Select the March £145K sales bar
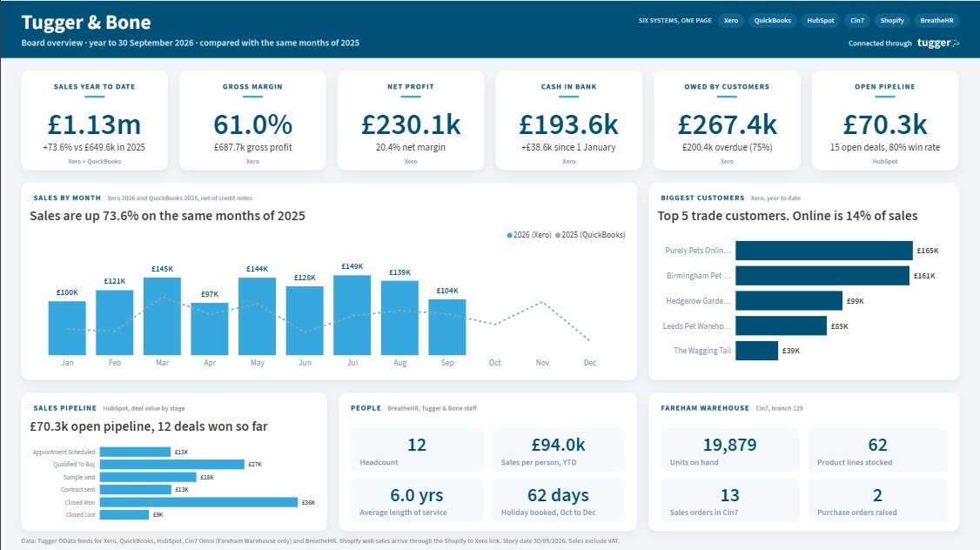The height and width of the screenshot is (550, 980). [x=162, y=316]
